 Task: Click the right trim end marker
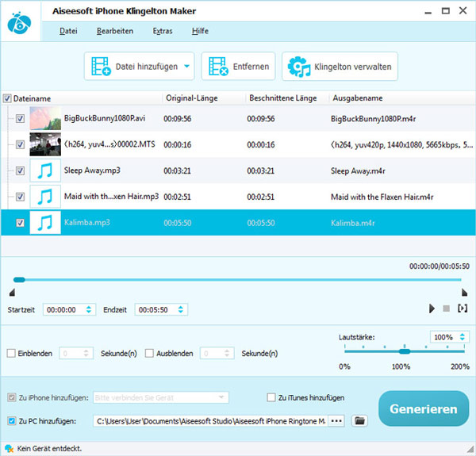(464, 293)
